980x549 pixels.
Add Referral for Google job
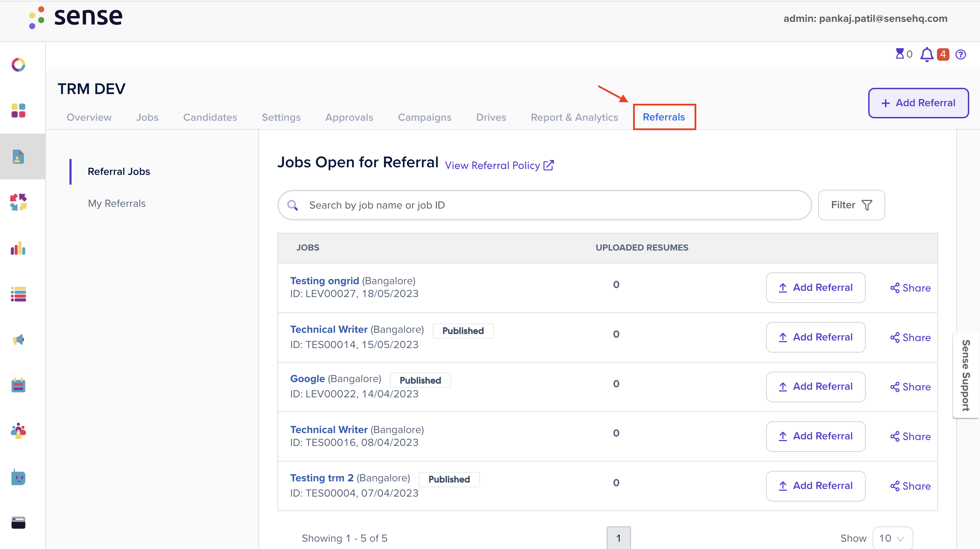816,387
